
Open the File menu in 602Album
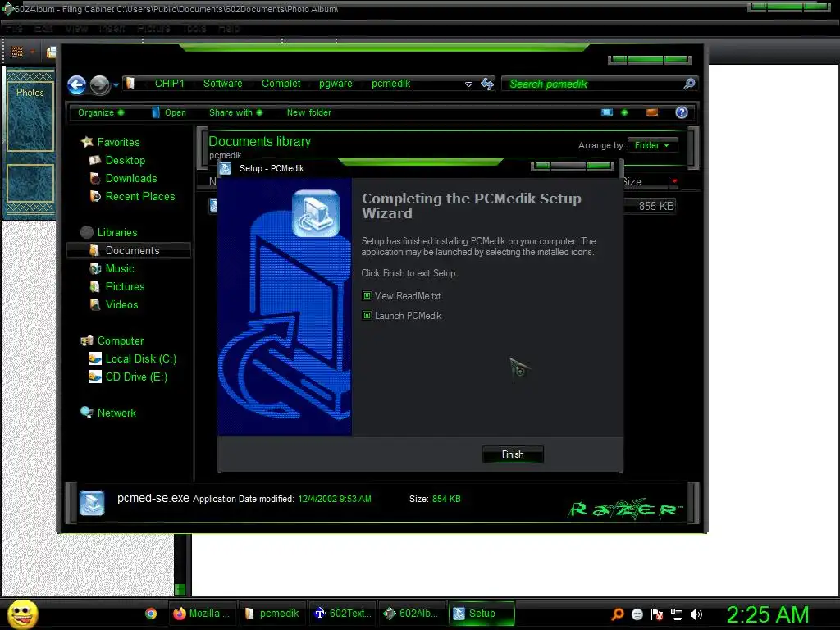pos(15,29)
